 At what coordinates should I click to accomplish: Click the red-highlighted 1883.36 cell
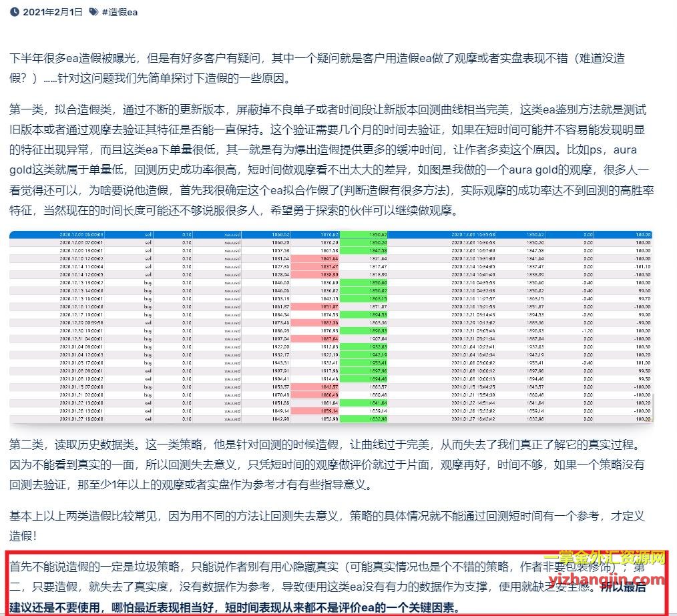point(316,322)
